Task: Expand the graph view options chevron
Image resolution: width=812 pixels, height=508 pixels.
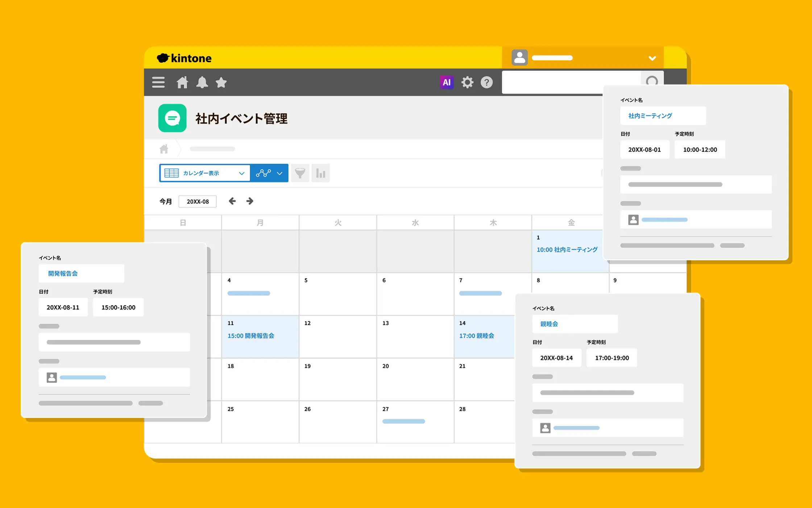Action: (279, 173)
